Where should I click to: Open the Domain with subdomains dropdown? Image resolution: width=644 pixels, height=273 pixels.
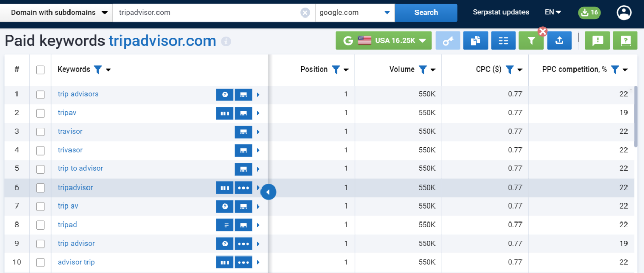pyautogui.click(x=56, y=12)
